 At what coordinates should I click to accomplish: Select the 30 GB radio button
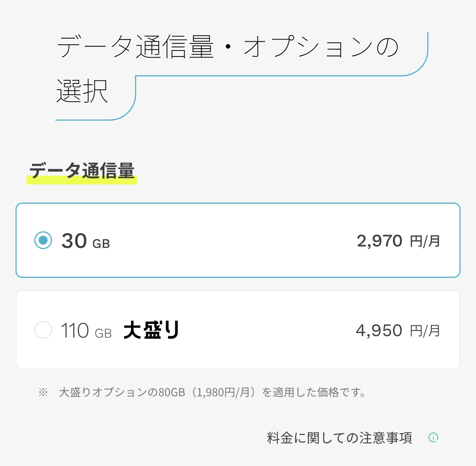(x=43, y=240)
